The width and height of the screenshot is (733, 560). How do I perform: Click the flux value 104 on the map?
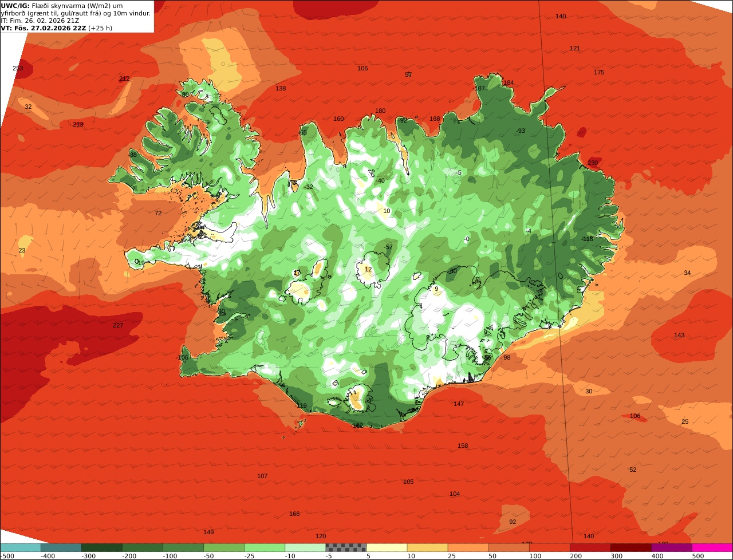pyautogui.click(x=455, y=494)
